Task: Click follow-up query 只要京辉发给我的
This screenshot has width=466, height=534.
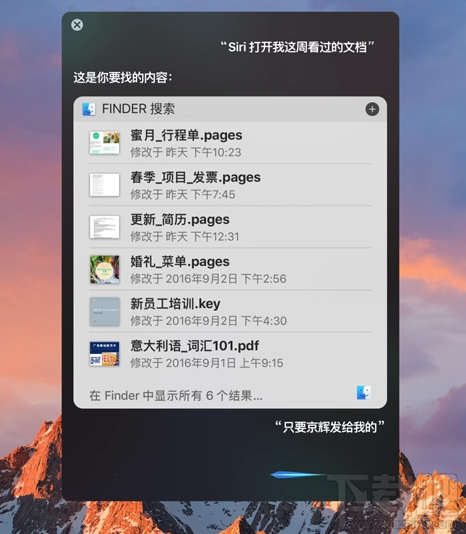Action: click(x=330, y=427)
